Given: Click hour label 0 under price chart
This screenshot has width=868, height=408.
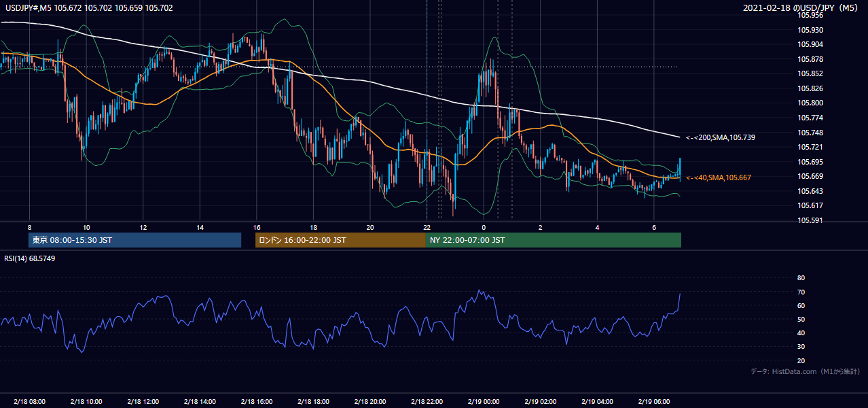Looking at the screenshot, I should click(x=484, y=227).
